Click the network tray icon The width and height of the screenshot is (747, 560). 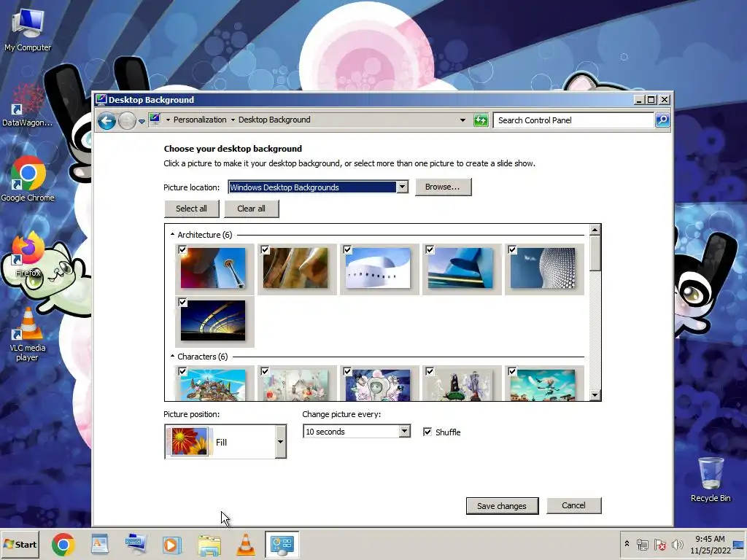[x=642, y=544]
